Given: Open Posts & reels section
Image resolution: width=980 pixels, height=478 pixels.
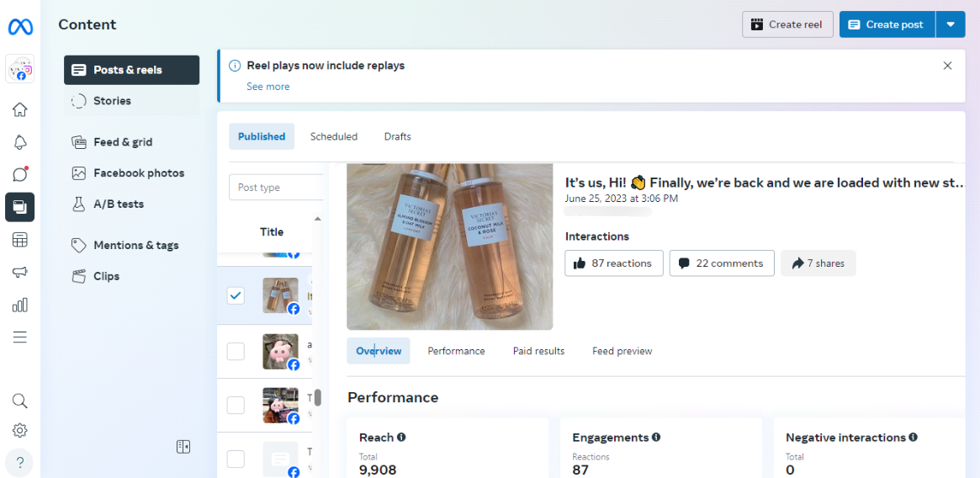Looking at the screenshot, I should pos(131,70).
